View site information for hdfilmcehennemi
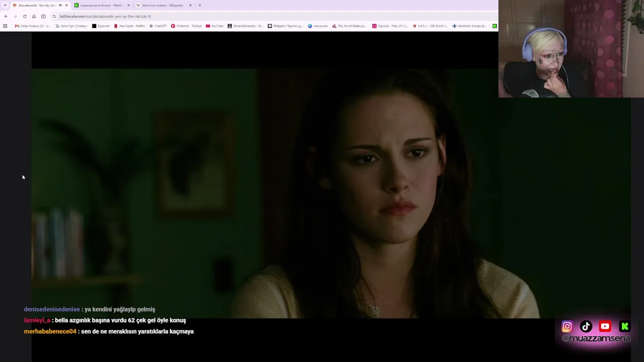 tap(54, 16)
